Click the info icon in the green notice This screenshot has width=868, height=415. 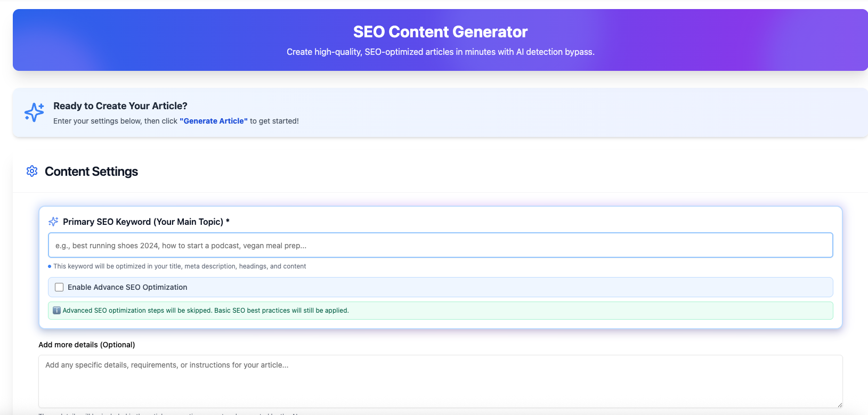(56, 311)
